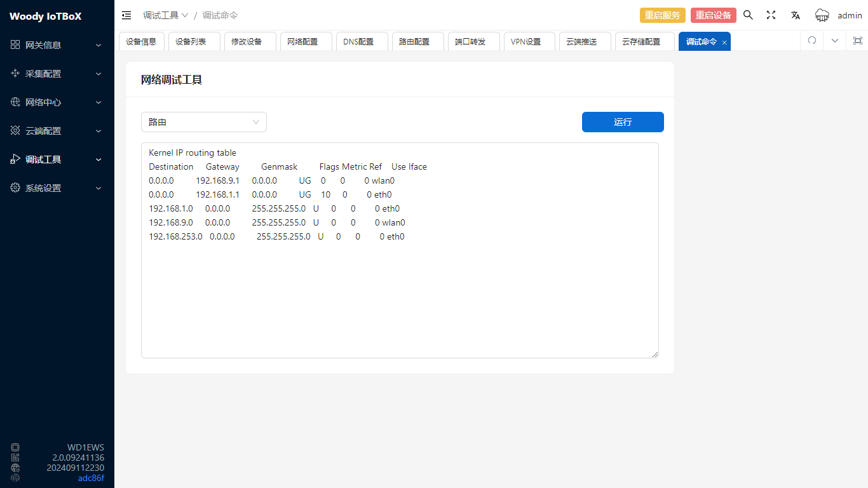Maximize the content area icon beside tabs
The image size is (868, 488).
857,41
